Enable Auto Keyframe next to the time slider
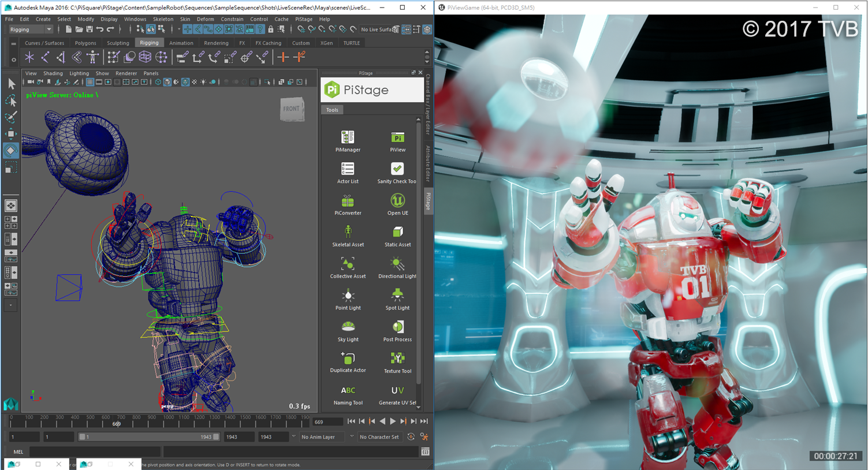 (411, 437)
